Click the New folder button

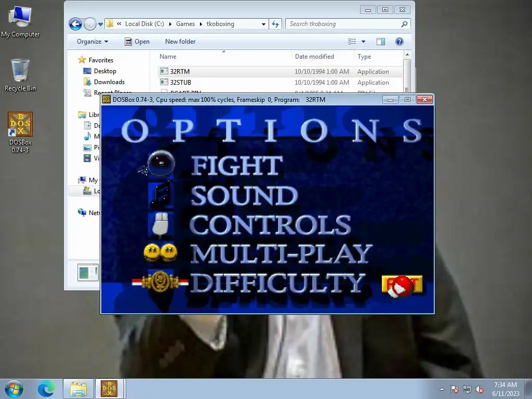[180, 42]
